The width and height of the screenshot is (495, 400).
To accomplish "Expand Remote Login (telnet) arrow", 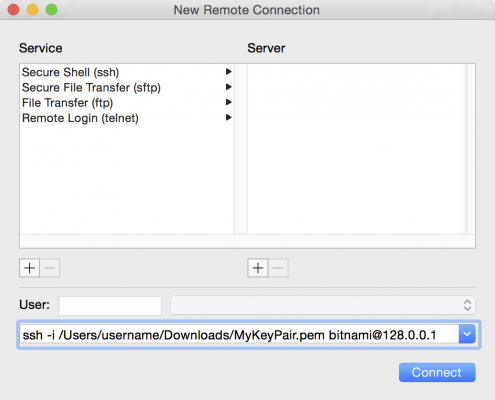I will (229, 117).
